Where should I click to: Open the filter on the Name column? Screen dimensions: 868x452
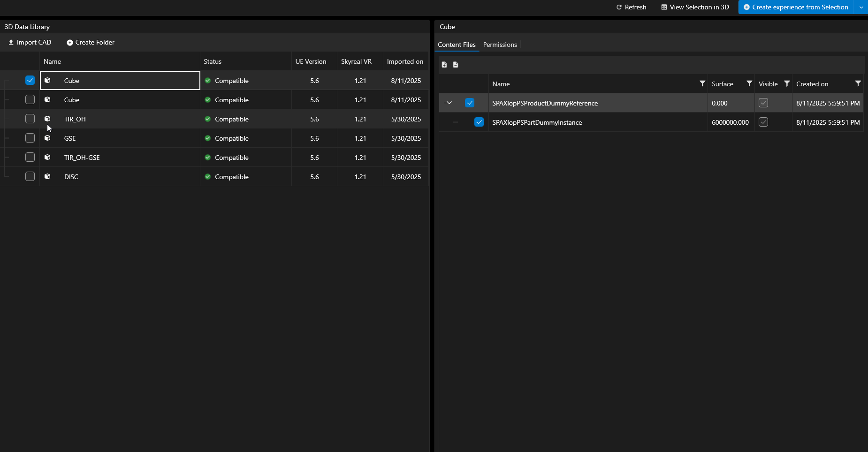click(x=702, y=84)
